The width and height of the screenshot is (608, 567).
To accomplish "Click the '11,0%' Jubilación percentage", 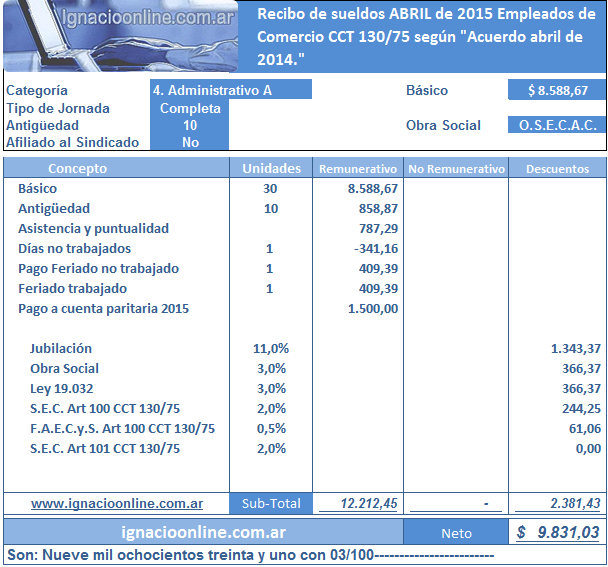I will tap(271, 348).
